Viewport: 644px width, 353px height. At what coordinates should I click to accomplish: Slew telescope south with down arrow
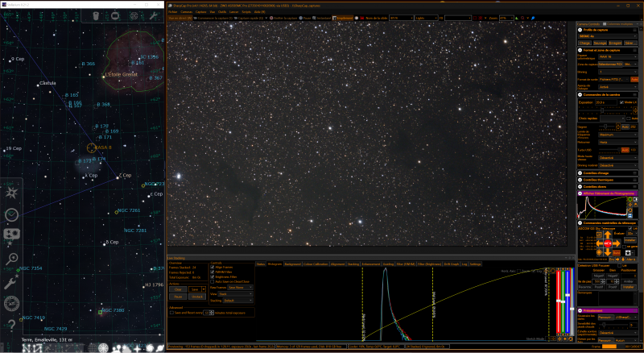[608, 252]
